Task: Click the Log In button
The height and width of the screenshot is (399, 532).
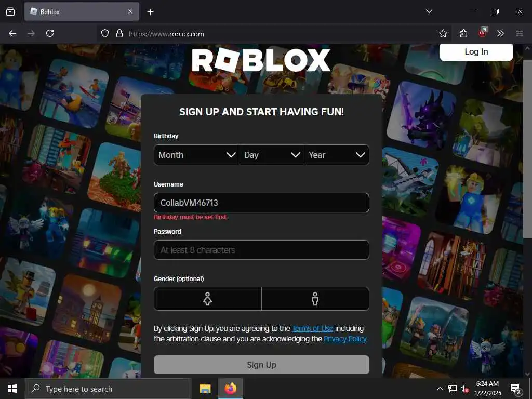Action: coord(476,52)
